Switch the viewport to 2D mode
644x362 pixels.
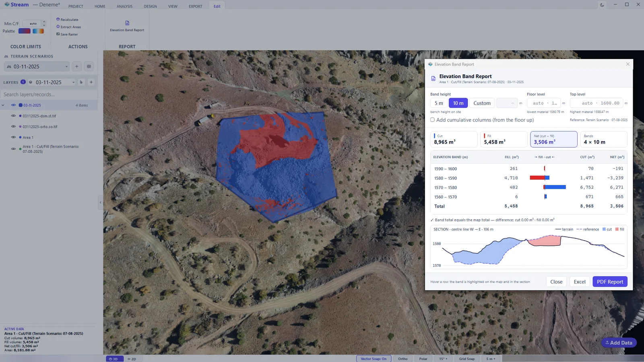[x=132, y=359]
